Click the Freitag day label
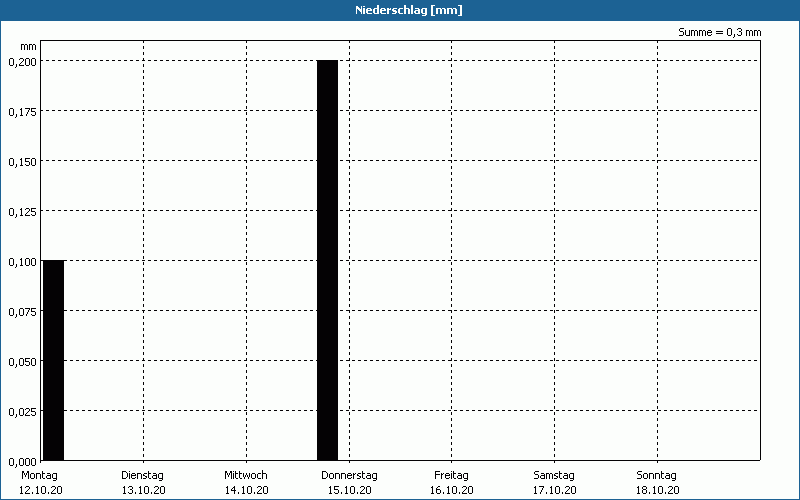The height and width of the screenshot is (500, 800). (x=452, y=476)
